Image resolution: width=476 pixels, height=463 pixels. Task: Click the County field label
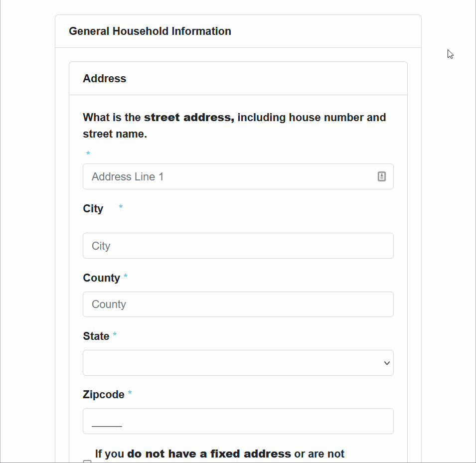[x=101, y=278]
